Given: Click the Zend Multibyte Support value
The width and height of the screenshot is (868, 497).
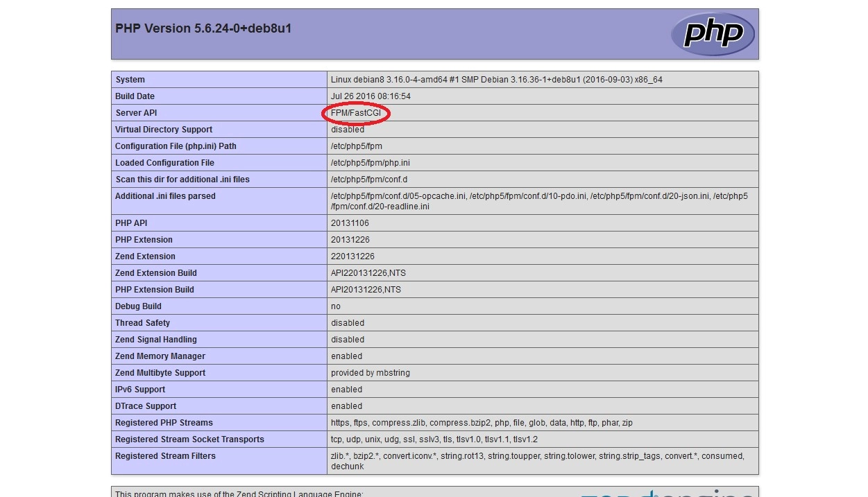Looking at the screenshot, I should (x=370, y=373).
